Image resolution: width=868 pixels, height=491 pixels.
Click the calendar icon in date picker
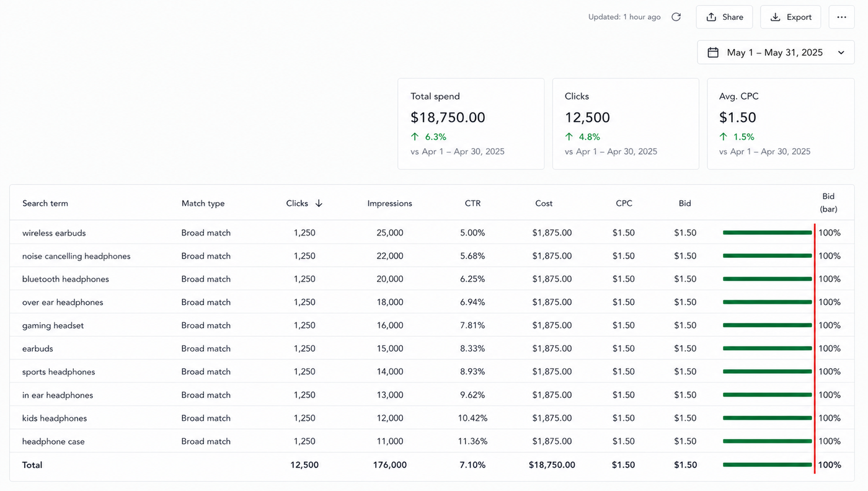(713, 53)
